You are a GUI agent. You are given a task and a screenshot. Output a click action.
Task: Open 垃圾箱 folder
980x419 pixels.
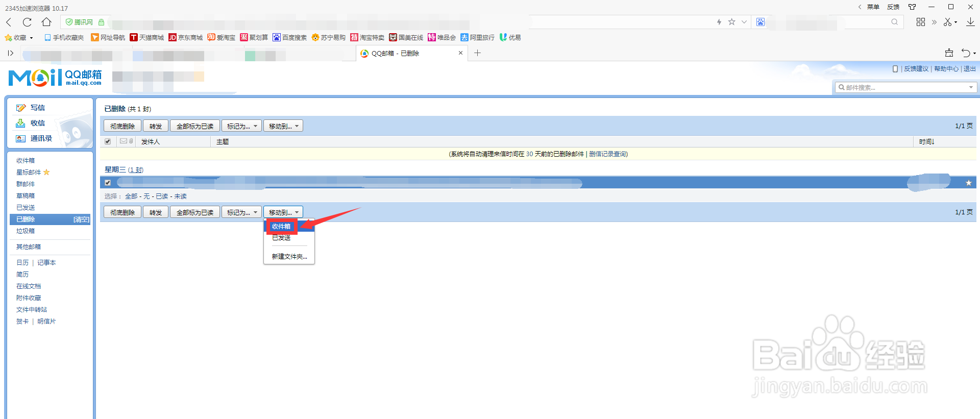[26, 231]
